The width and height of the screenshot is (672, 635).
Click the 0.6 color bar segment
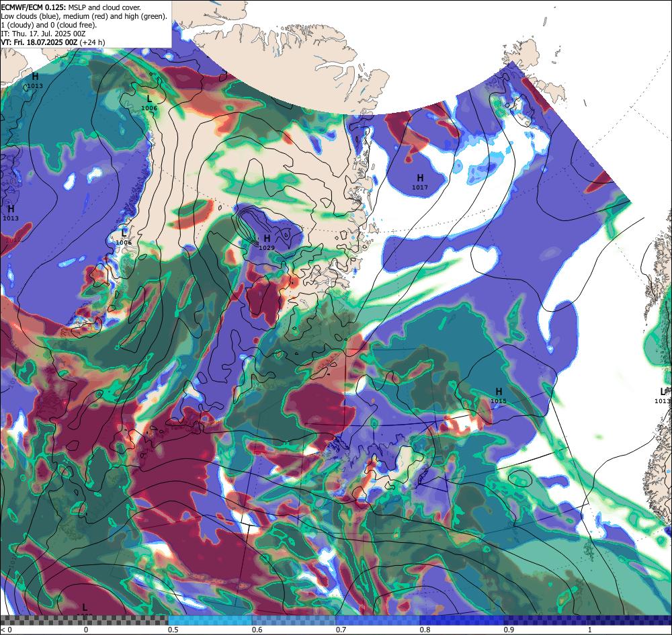(x=294, y=620)
